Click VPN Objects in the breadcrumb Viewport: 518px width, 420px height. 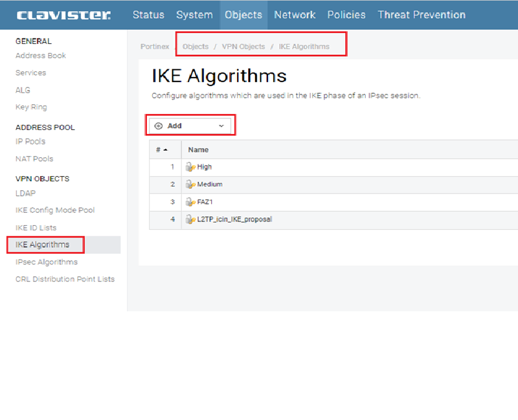click(x=243, y=47)
